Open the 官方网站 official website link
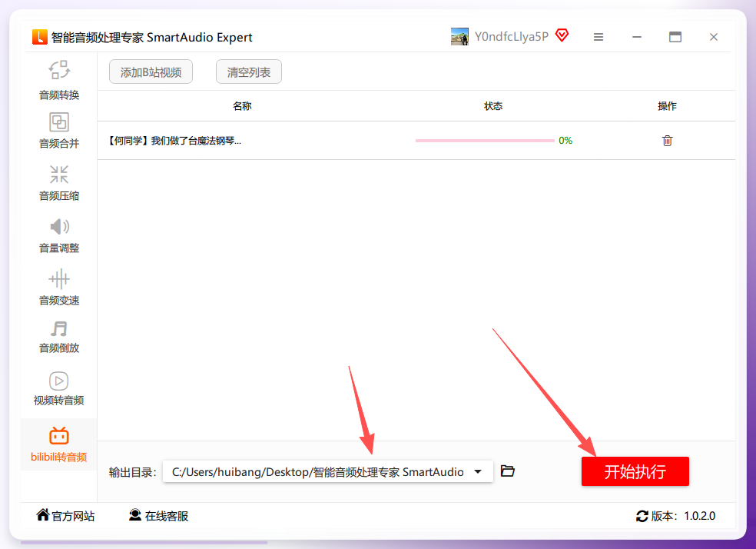 65,516
